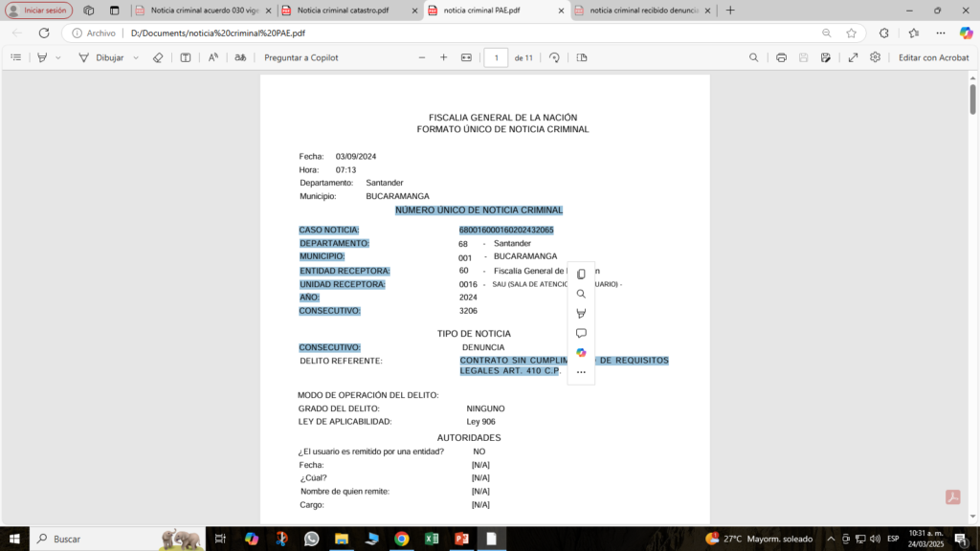Add page to favorites star
Viewport: 980px width, 551px height.
click(x=851, y=33)
